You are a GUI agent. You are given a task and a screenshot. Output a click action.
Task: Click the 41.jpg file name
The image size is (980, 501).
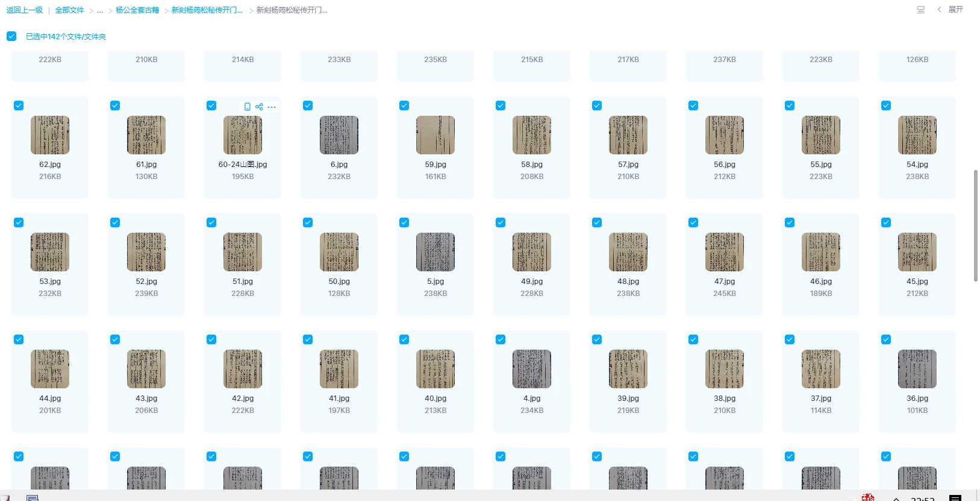tap(339, 399)
